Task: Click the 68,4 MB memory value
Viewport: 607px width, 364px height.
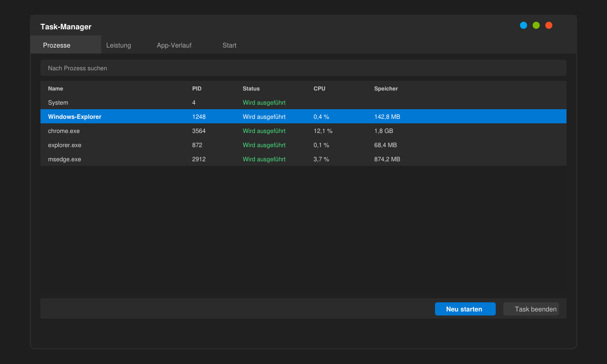Action: click(x=385, y=145)
